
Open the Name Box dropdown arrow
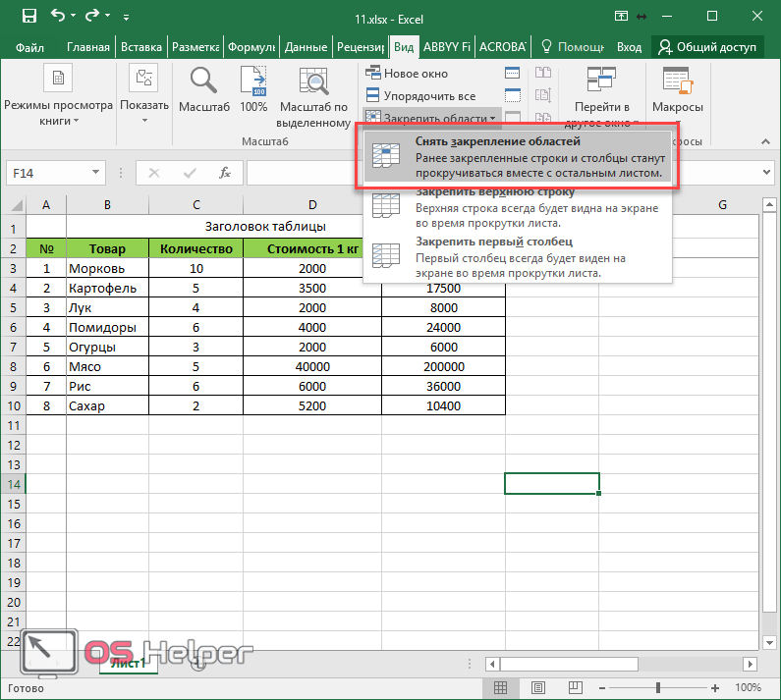pos(95,172)
